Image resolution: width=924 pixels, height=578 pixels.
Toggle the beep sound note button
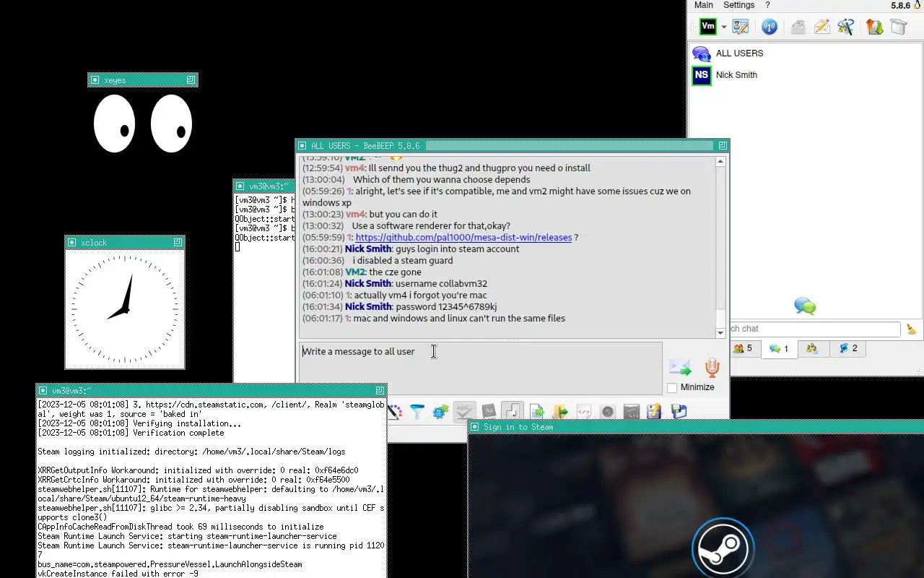[x=512, y=412]
